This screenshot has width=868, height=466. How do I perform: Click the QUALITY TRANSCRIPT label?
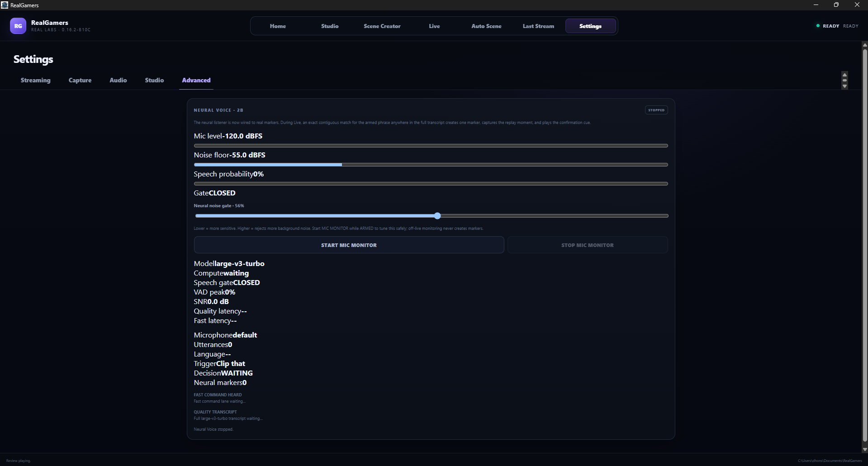(215, 412)
